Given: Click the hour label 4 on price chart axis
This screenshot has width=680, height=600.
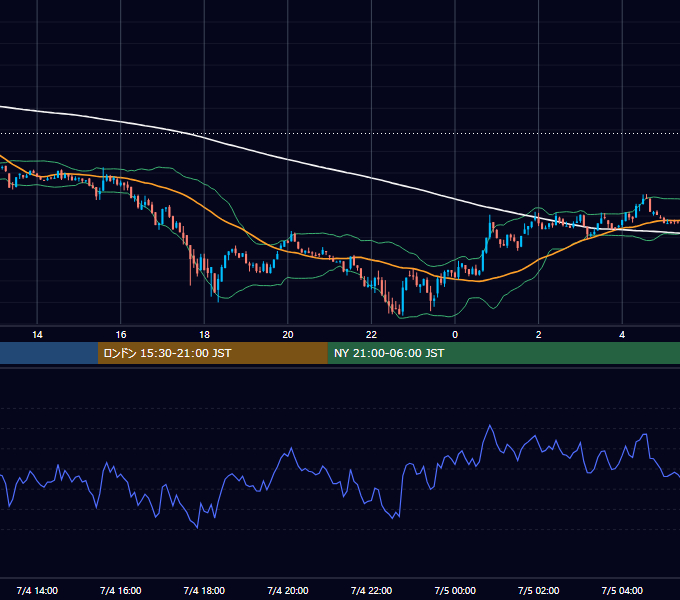Looking at the screenshot, I should coord(622,335).
